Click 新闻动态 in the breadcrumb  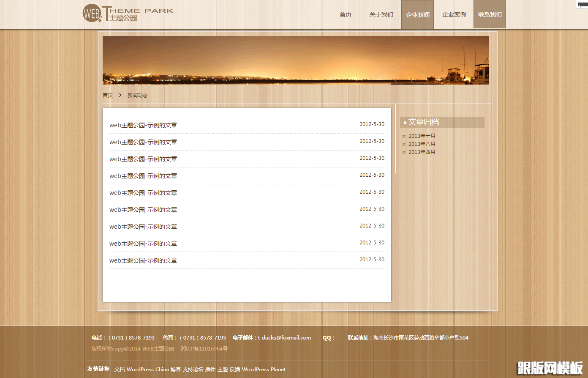138,96
